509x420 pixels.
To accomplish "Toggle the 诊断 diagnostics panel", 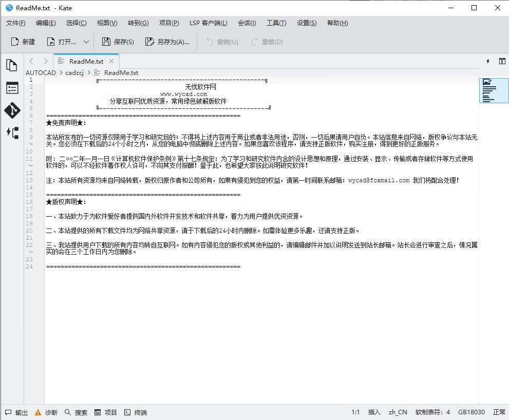I will (45, 412).
